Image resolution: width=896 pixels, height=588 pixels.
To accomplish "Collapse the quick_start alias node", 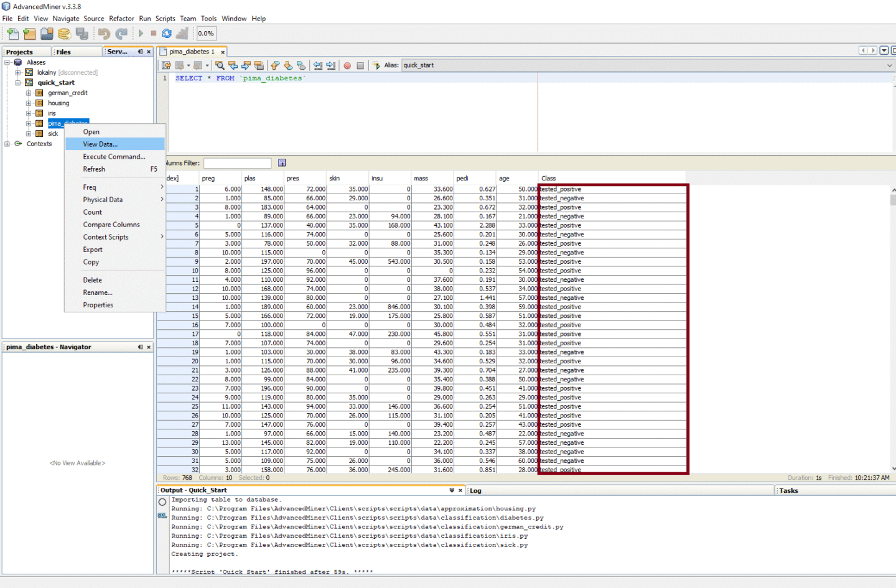I will (x=18, y=83).
